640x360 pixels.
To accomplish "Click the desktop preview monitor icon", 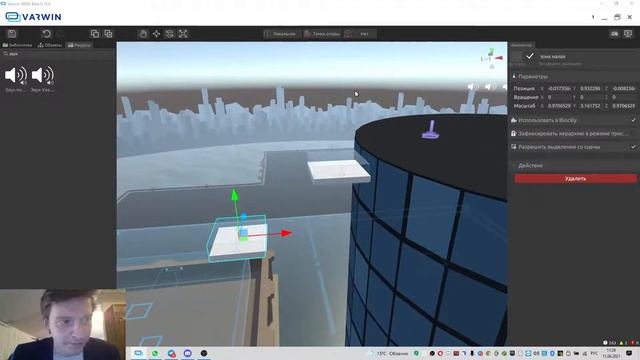I will coord(628,33).
